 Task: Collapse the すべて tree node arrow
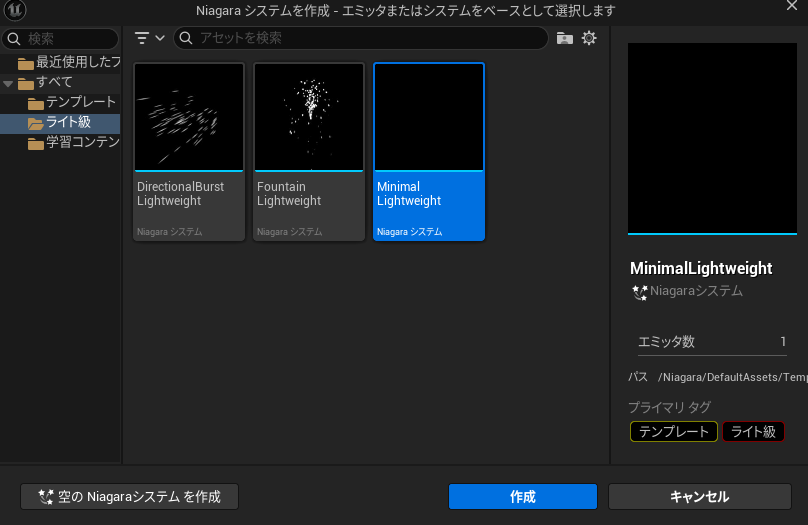point(8,83)
